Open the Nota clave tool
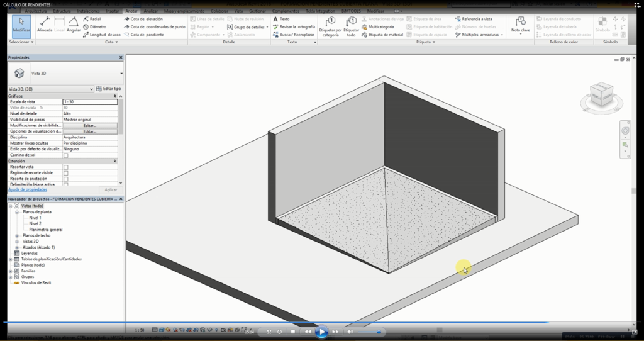 pyautogui.click(x=520, y=25)
